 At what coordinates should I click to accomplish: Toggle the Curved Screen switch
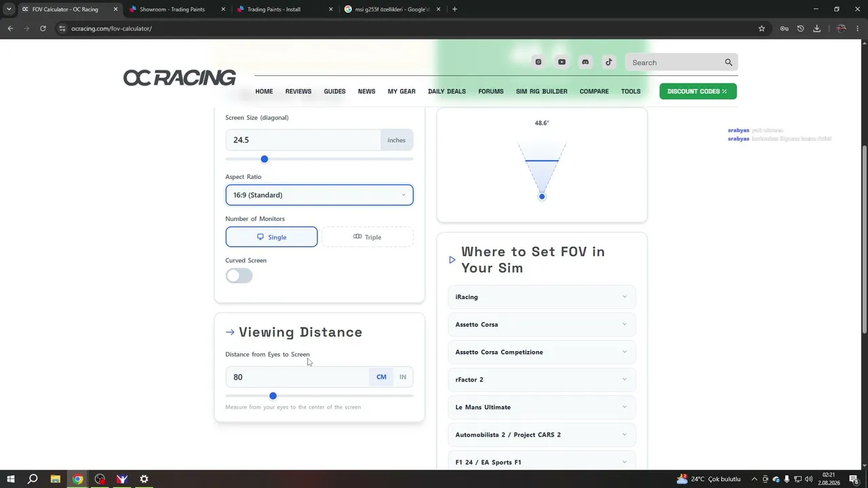click(x=239, y=276)
